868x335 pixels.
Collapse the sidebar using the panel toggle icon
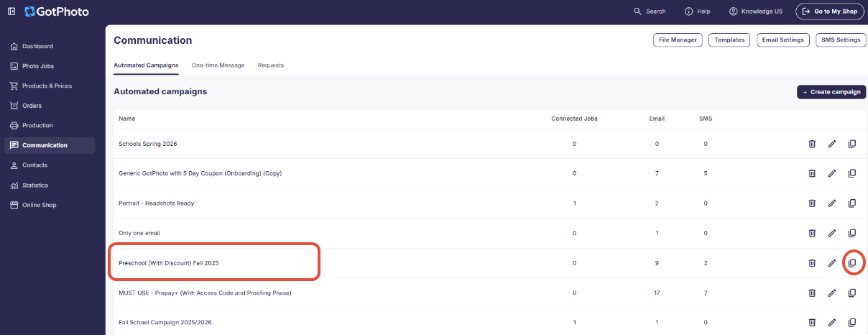11,11
